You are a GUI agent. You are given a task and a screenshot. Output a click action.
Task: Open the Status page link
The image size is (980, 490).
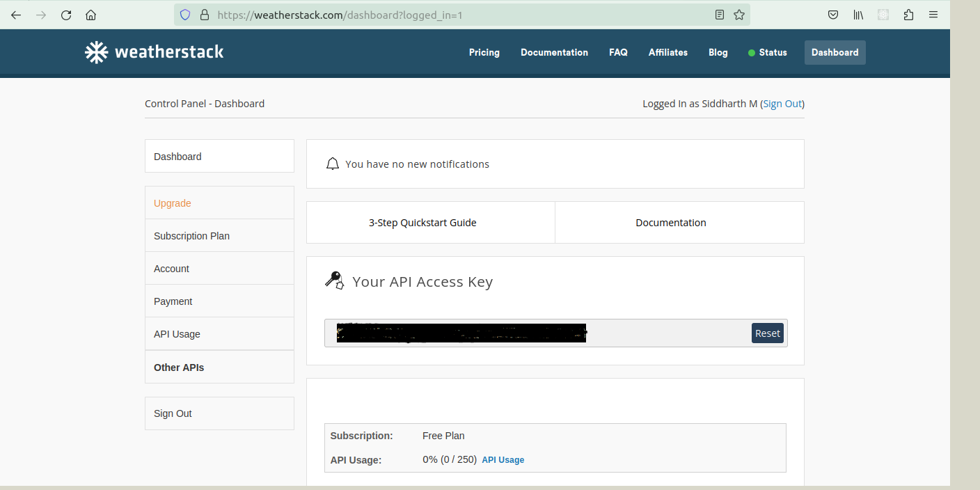tap(768, 52)
